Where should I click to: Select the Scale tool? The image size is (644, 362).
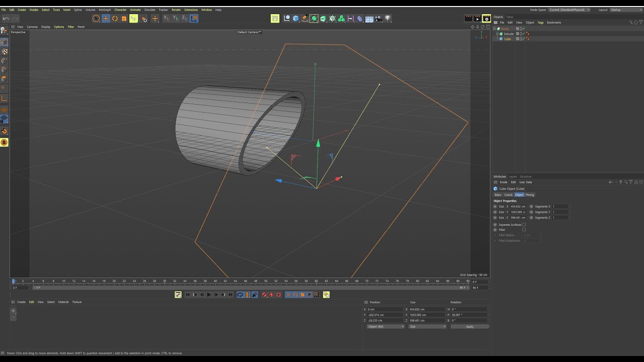(x=124, y=19)
